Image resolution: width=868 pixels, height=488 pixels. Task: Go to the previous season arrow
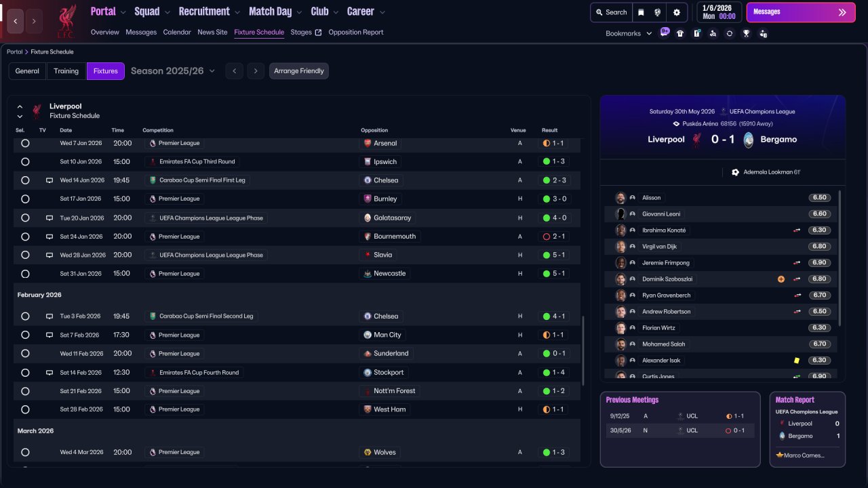[234, 71]
